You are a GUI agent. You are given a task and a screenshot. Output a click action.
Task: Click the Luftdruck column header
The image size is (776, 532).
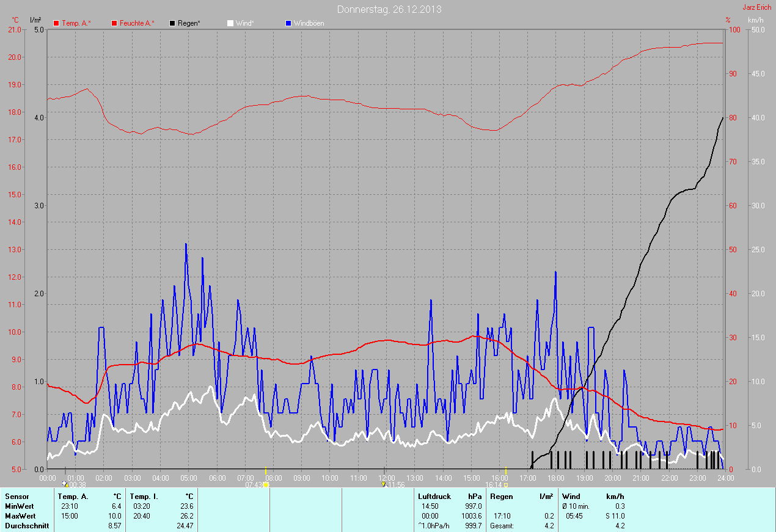coord(434,497)
